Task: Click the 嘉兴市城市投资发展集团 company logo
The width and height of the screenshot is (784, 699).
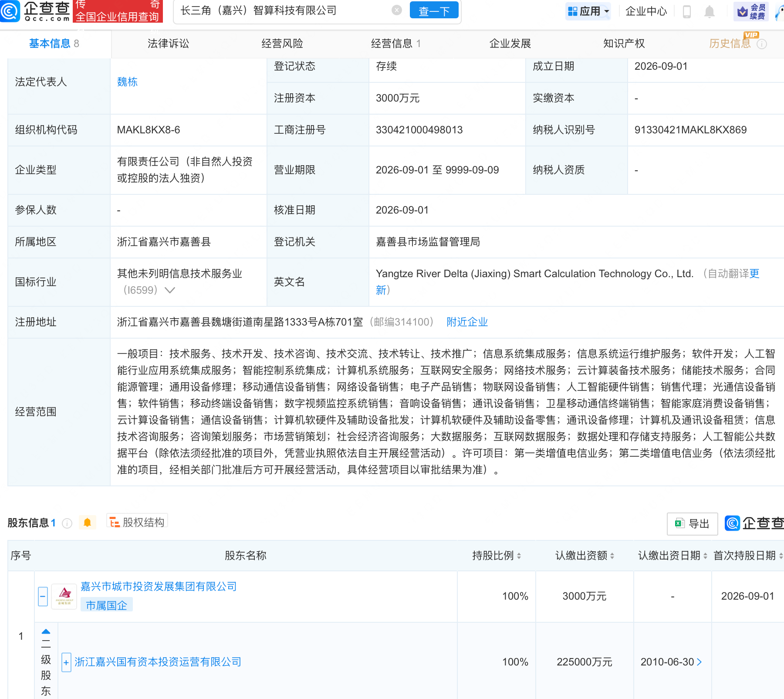Action: [64, 596]
